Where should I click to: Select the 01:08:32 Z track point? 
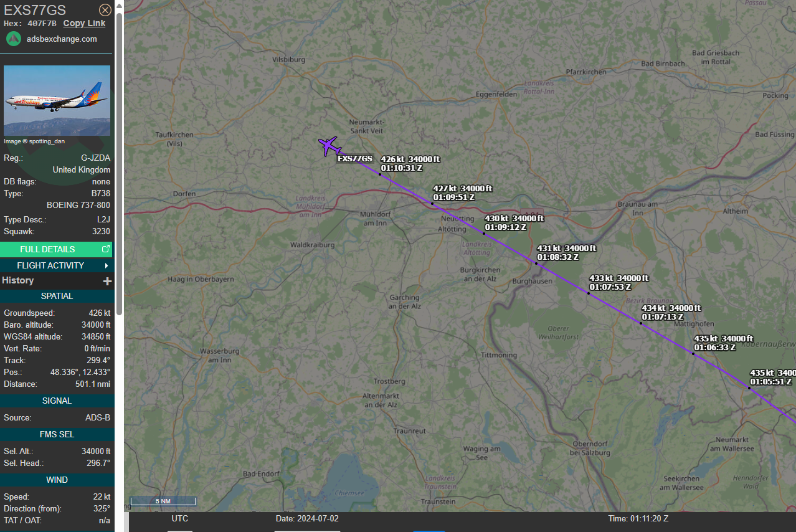click(x=536, y=263)
